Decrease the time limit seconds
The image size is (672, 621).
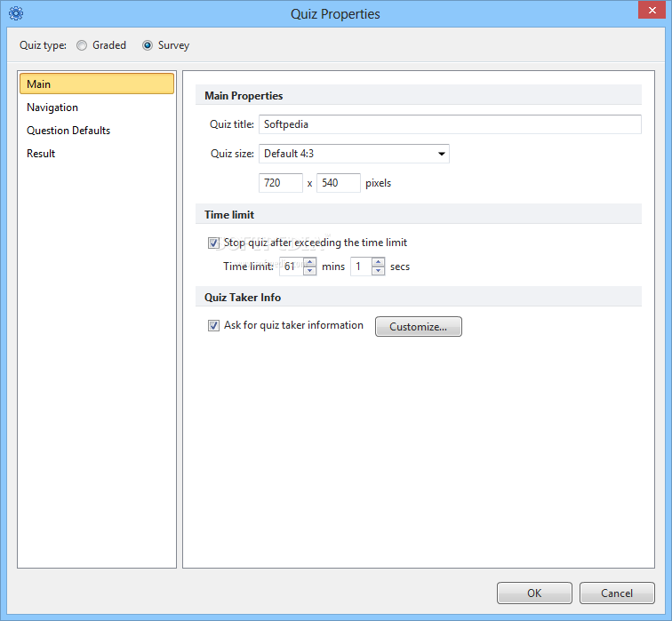[x=379, y=271]
